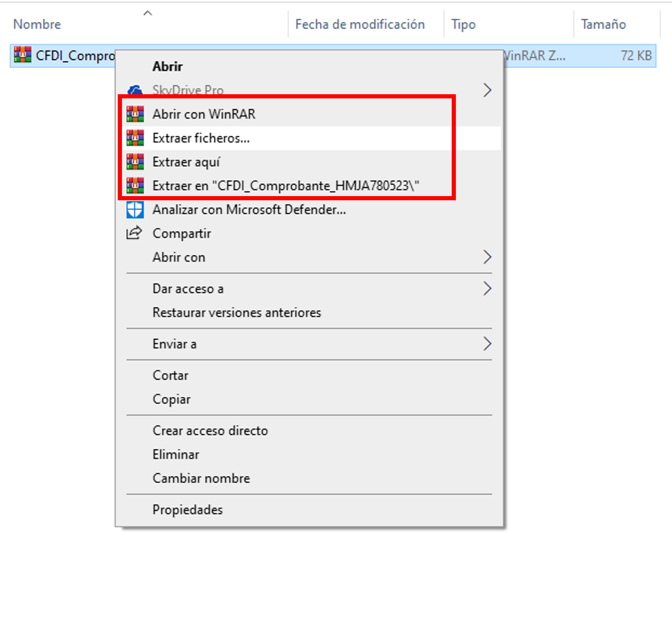
Task: Click WinRAR icon beside Extraer ficheros
Action: coord(134,138)
